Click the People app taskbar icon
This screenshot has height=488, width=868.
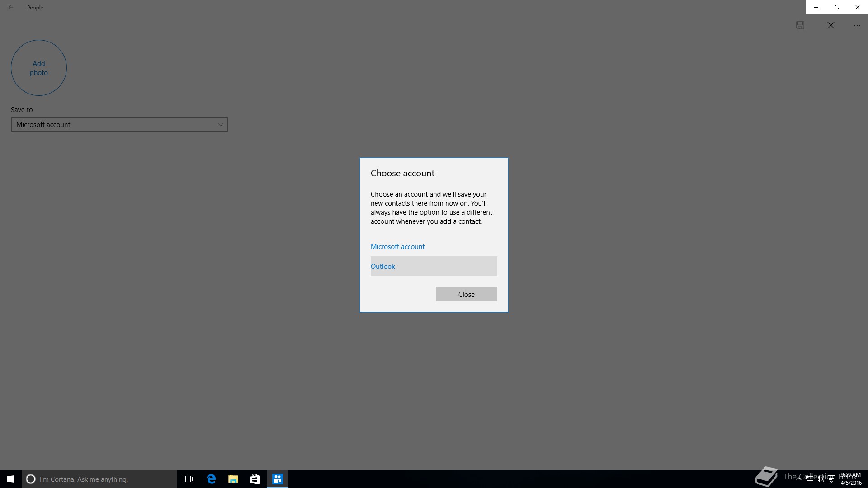click(278, 479)
